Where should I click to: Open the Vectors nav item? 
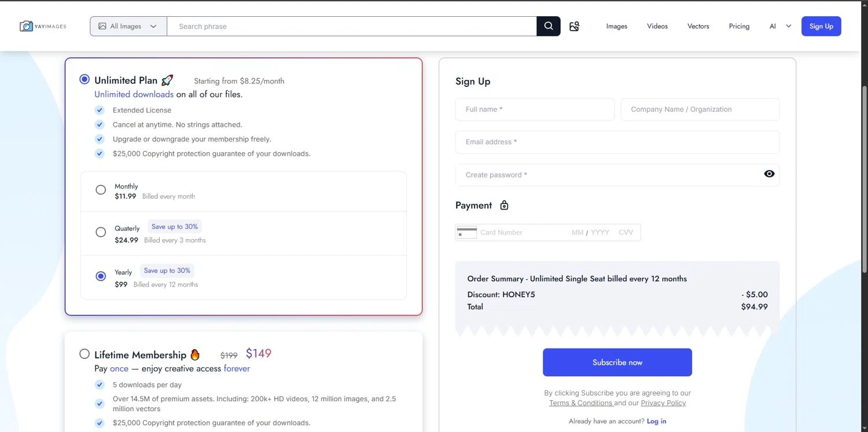pos(698,26)
